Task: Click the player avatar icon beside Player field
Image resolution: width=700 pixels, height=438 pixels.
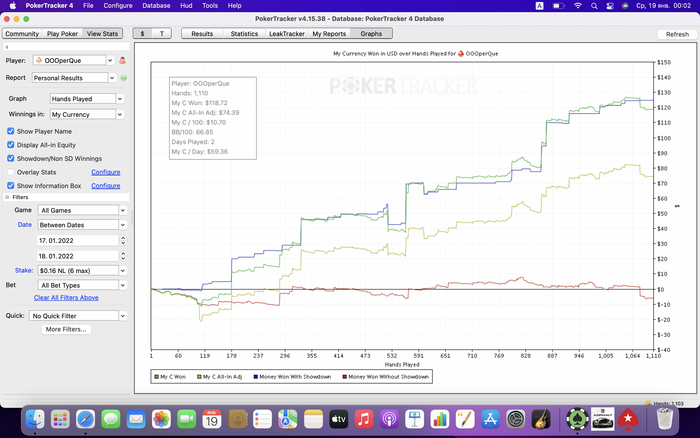Action: pyautogui.click(x=122, y=60)
